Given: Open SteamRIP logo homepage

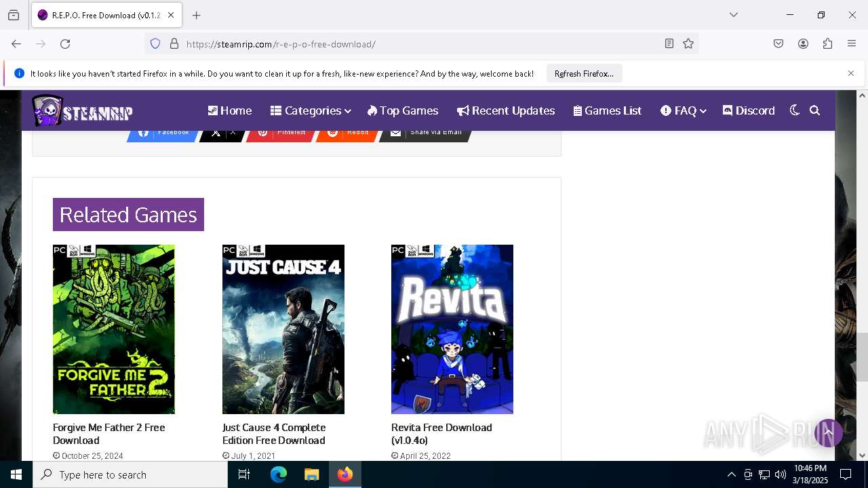Looking at the screenshot, I should pos(82,110).
